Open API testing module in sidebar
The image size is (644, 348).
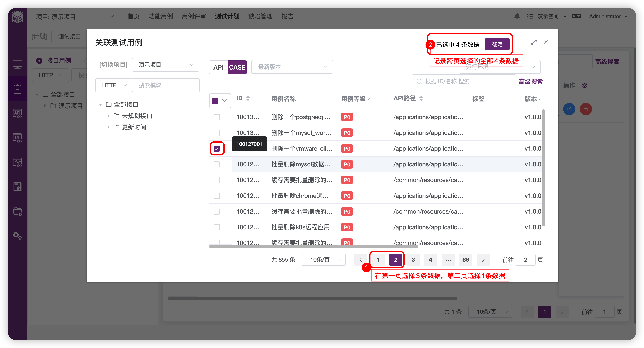tap(17, 114)
